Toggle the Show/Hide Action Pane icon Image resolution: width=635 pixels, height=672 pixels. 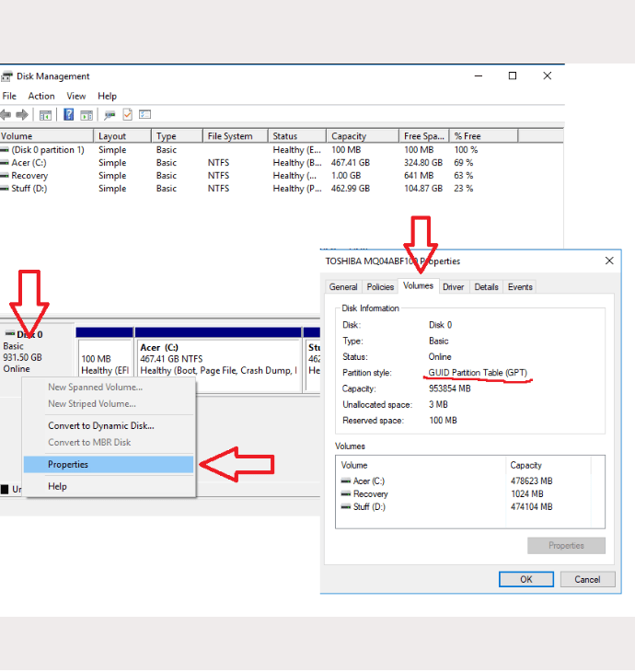click(x=87, y=115)
